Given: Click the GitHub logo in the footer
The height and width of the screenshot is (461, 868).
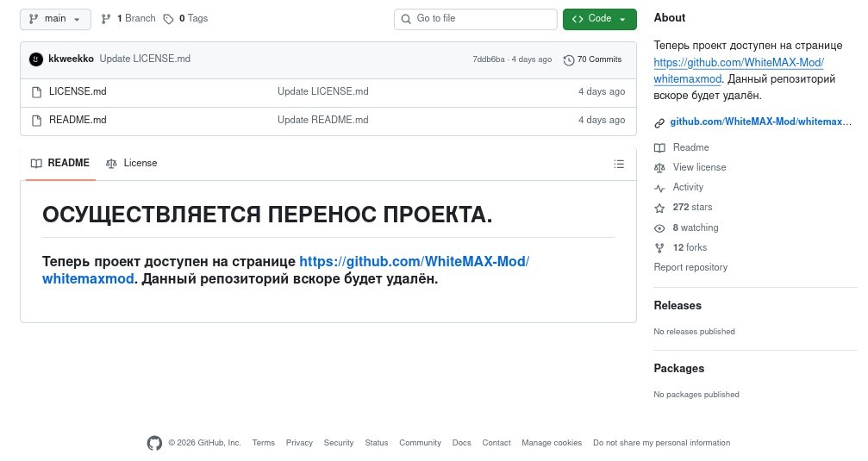Looking at the screenshot, I should (x=154, y=443).
